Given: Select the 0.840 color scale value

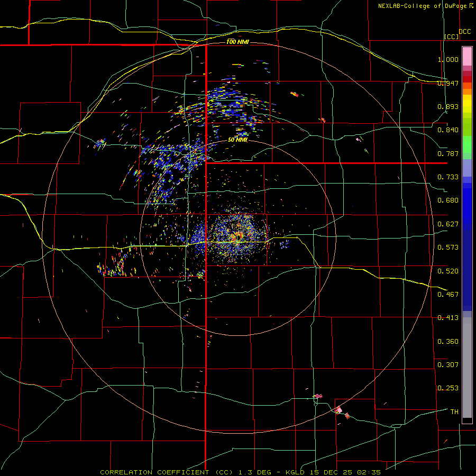Looking at the screenshot, I should pyautogui.click(x=448, y=130).
